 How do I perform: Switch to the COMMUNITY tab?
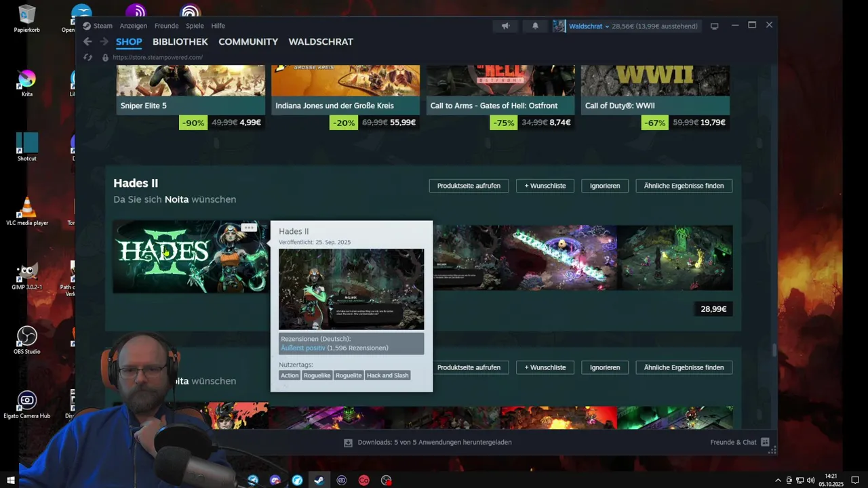[248, 41]
